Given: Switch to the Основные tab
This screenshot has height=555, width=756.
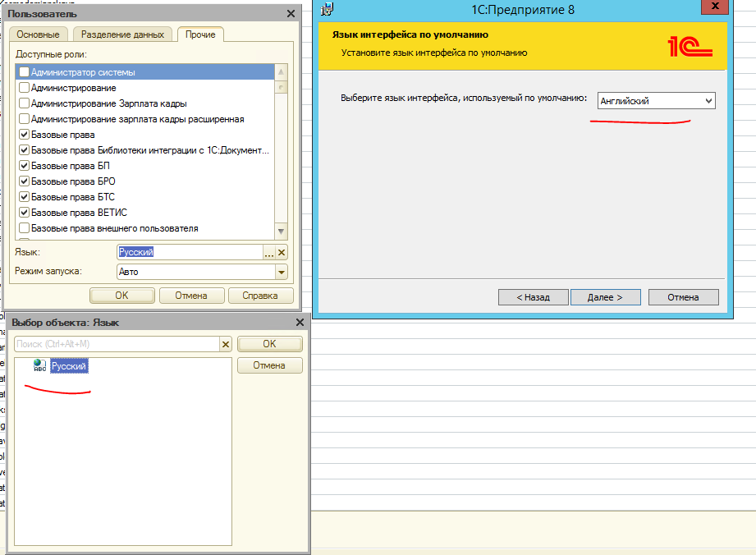Looking at the screenshot, I should (38, 34).
